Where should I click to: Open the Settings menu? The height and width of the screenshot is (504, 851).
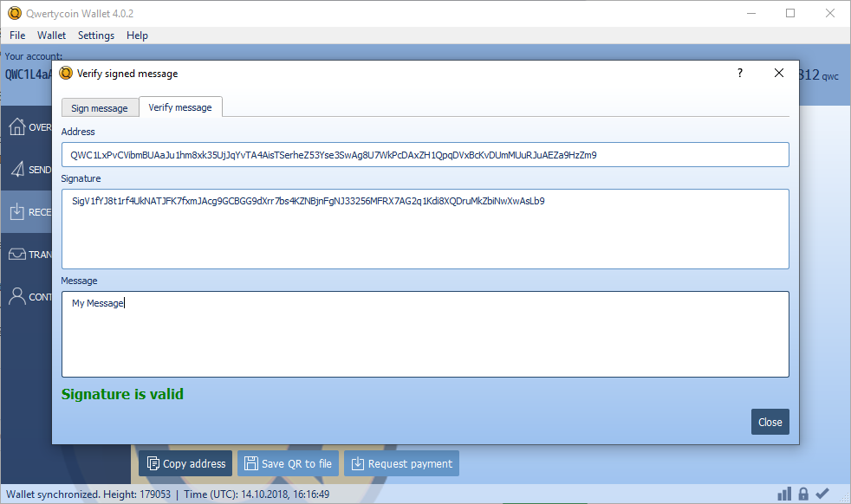pyautogui.click(x=96, y=36)
